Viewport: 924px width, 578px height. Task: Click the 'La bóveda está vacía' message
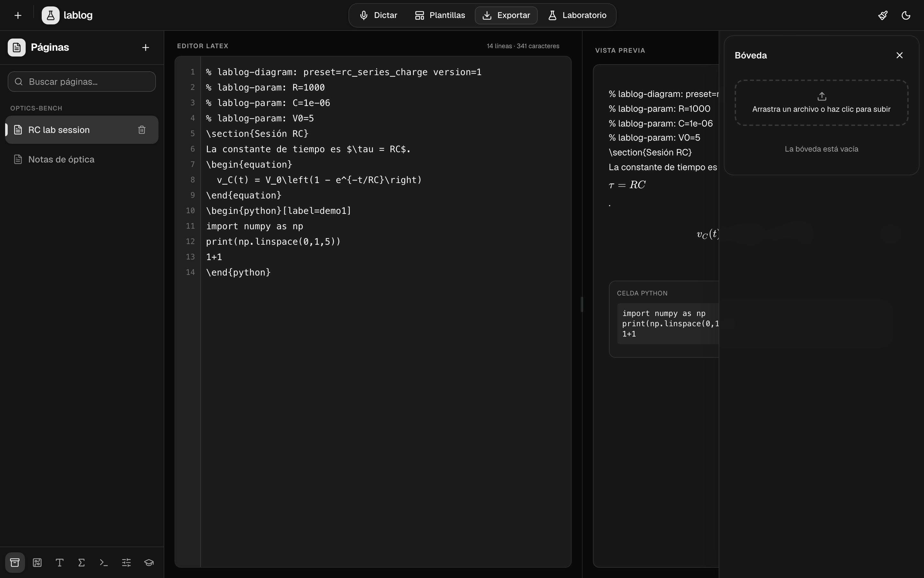[821, 149]
